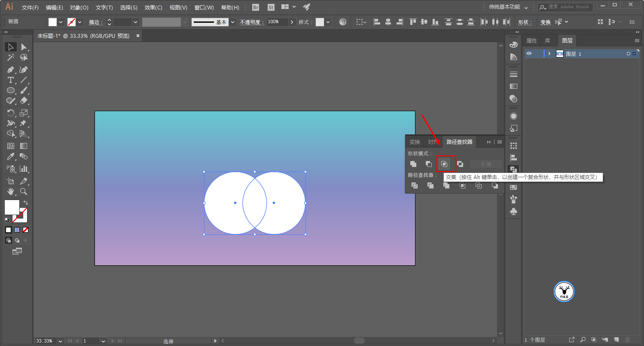Enable Draw Normal mode
Screen dimensions: 644x346
click(8, 240)
